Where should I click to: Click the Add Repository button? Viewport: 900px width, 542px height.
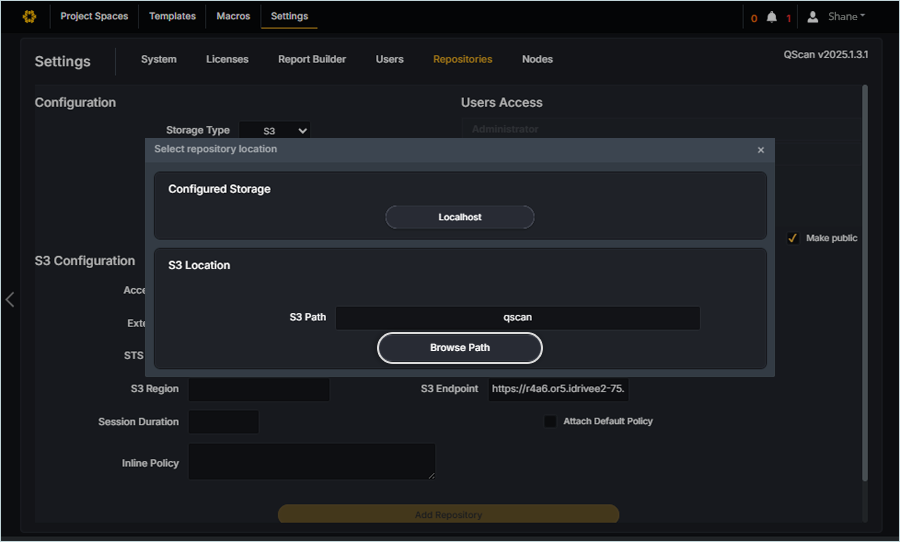tap(448, 515)
